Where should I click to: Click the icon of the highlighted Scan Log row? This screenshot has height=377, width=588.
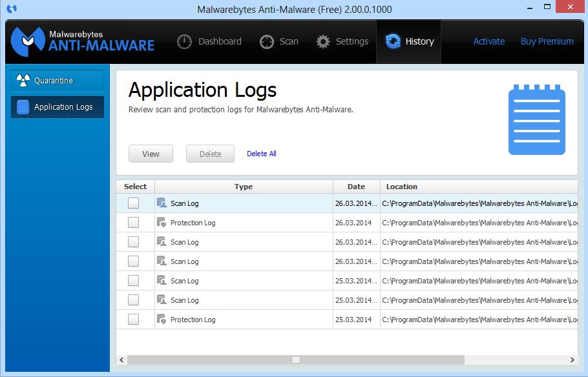click(x=162, y=203)
